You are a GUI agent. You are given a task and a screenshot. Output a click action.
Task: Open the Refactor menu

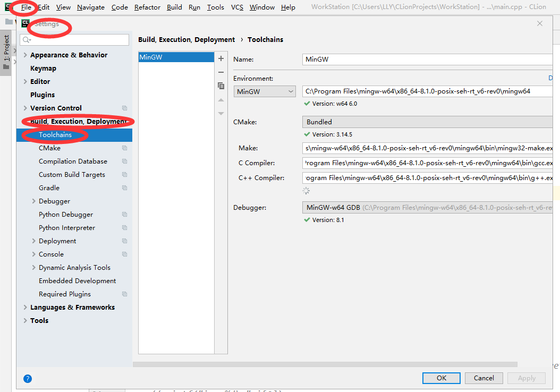(x=147, y=7)
